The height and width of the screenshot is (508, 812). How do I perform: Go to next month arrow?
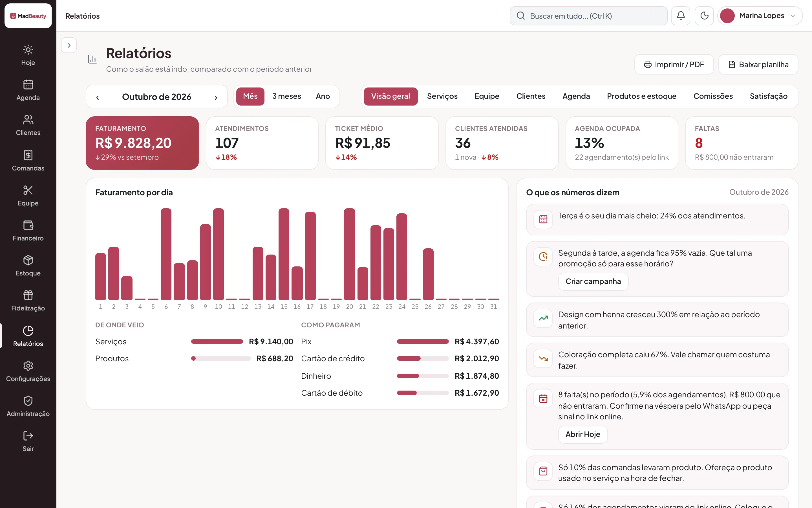(x=216, y=97)
